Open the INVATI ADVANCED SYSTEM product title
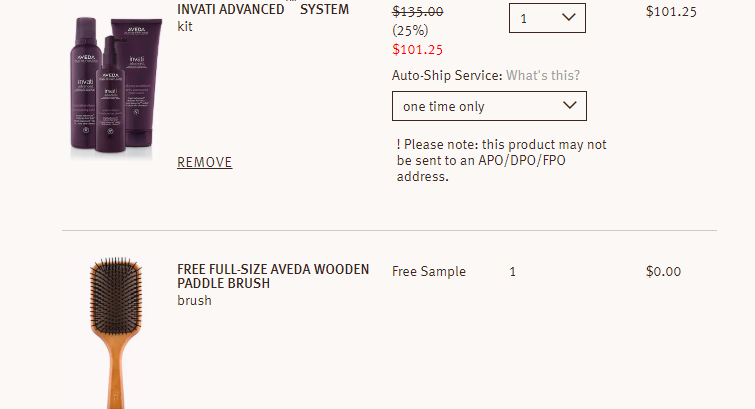Viewport: 755px width, 409px height. click(x=263, y=10)
